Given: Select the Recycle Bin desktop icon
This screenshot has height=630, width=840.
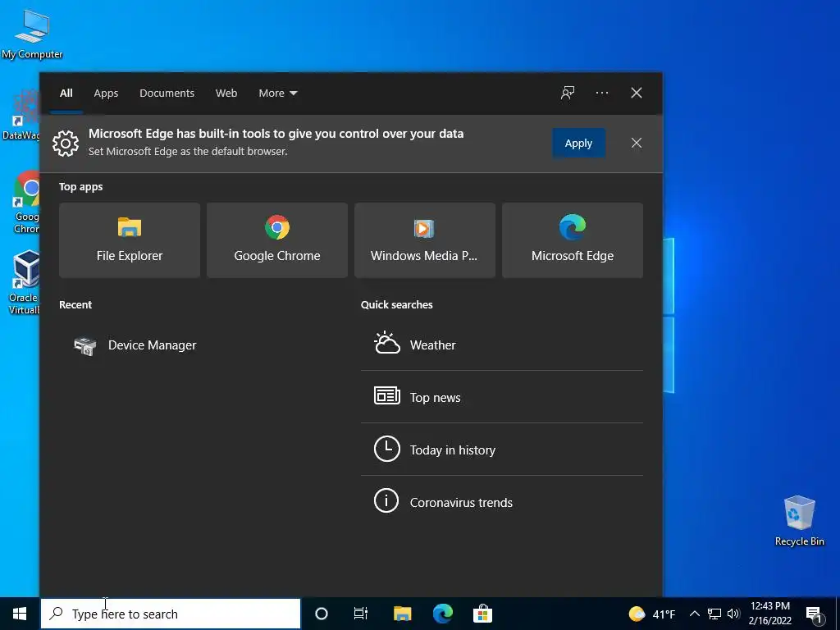Looking at the screenshot, I should coord(799,521).
